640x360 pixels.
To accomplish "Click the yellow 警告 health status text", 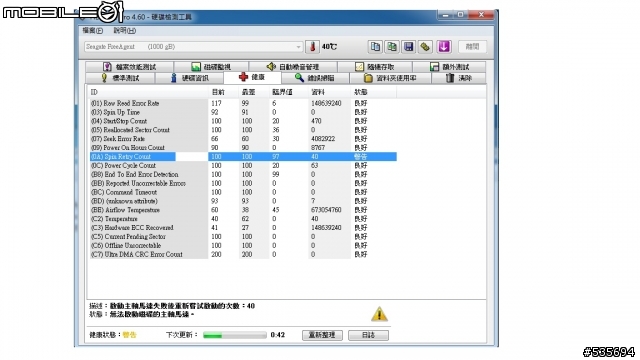I will [x=129, y=335].
